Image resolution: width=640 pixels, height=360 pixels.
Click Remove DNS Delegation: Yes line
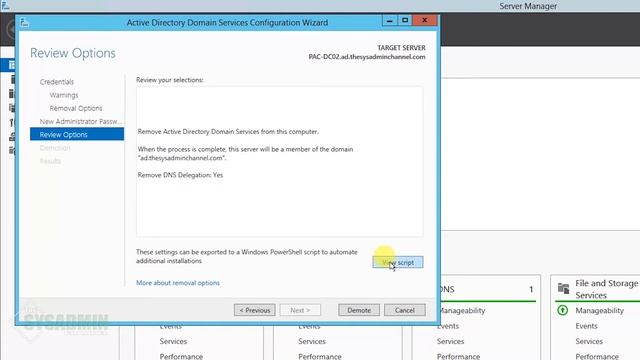(x=180, y=175)
